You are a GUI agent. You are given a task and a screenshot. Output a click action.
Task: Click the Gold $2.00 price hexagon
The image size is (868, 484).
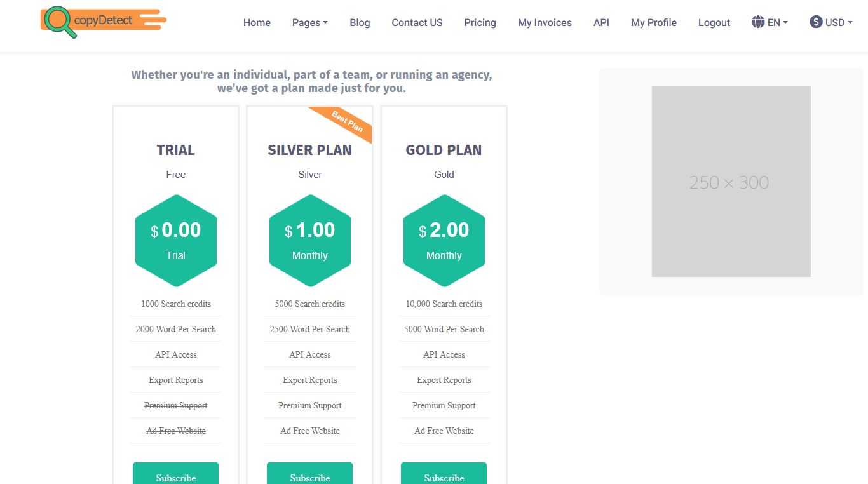click(x=444, y=240)
